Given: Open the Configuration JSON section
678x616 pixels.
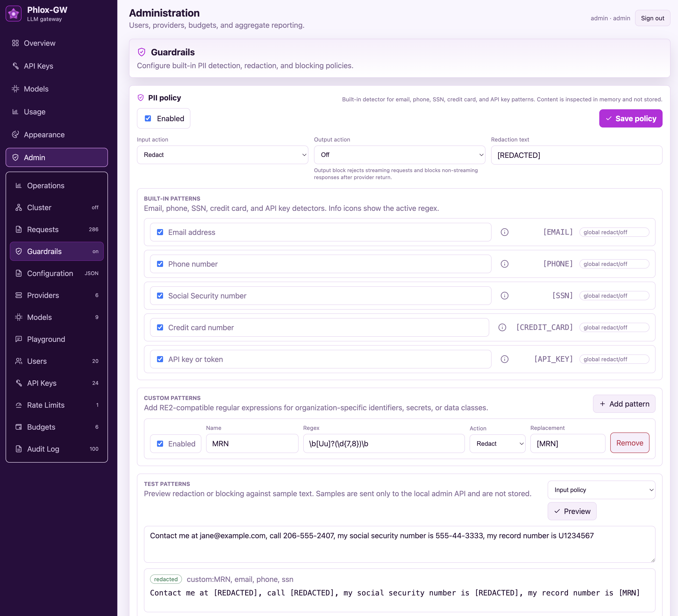Looking at the screenshot, I should pos(57,273).
